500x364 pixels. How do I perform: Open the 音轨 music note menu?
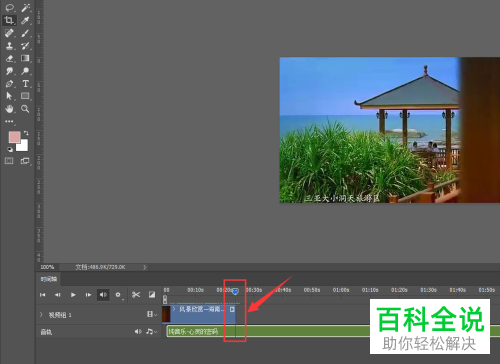(x=152, y=332)
